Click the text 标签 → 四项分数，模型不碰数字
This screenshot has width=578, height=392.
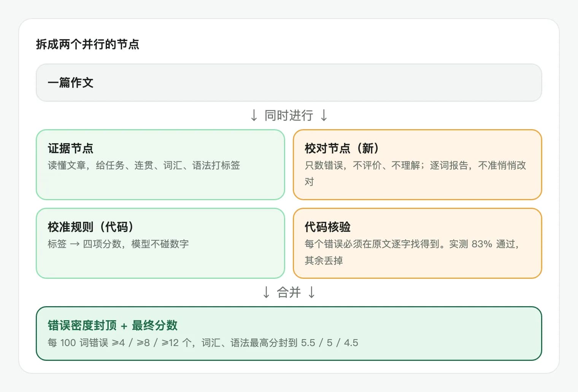[x=118, y=244]
